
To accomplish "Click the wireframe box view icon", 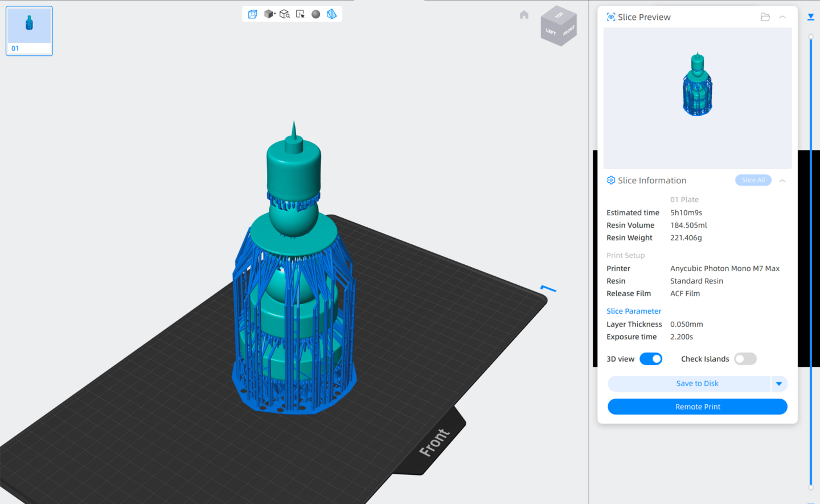I will tap(253, 14).
